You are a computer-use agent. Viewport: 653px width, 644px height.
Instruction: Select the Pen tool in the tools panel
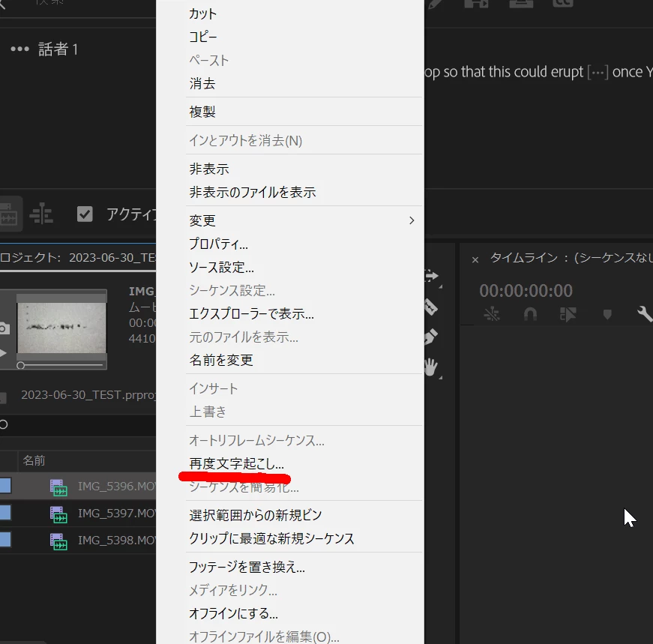(430, 337)
